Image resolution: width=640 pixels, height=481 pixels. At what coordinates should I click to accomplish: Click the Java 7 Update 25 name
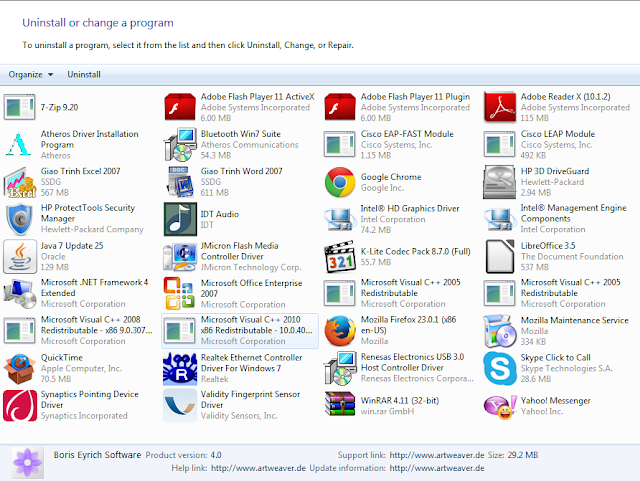[x=72, y=245]
